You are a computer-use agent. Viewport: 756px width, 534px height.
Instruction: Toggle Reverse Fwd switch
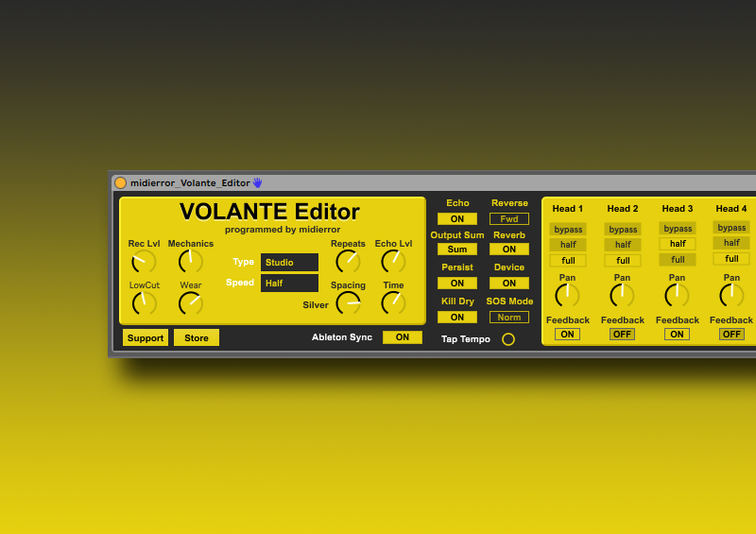(509, 219)
